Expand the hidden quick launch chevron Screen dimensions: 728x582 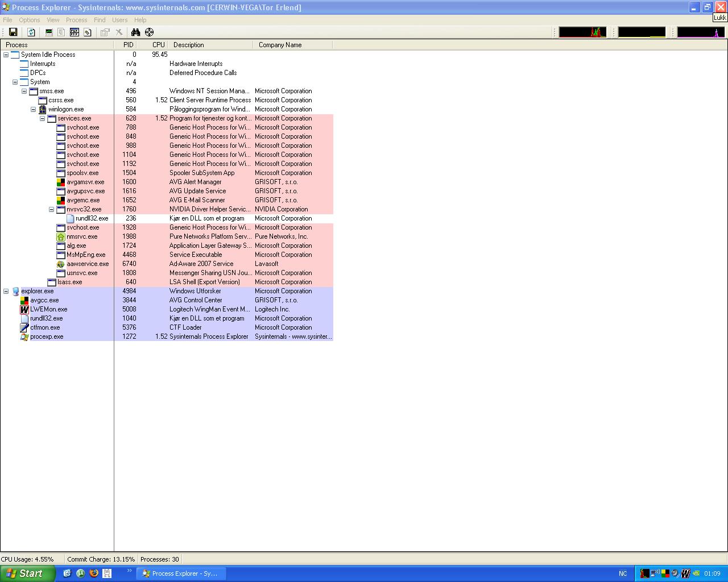[x=129, y=571]
